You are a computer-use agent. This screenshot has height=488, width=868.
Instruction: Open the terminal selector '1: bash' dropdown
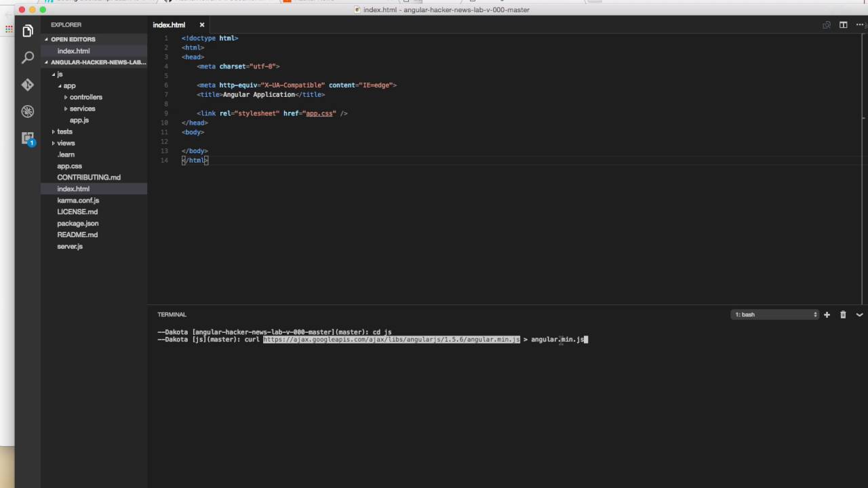click(775, 314)
